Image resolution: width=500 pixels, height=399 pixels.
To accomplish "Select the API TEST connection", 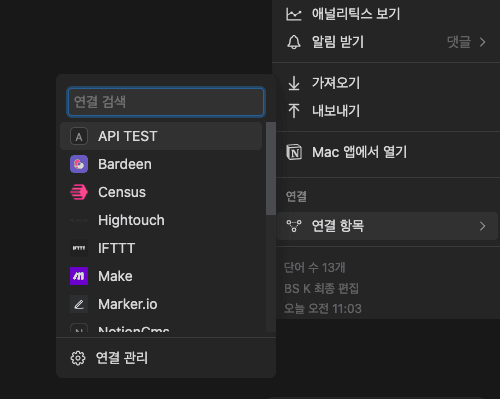I will tap(161, 136).
